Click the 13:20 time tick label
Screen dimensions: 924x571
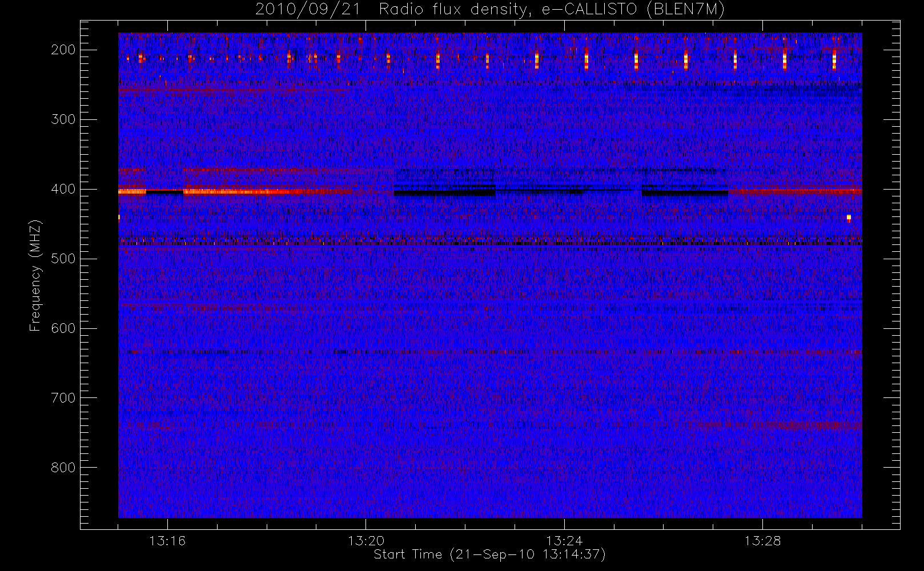(x=366, y=541)
